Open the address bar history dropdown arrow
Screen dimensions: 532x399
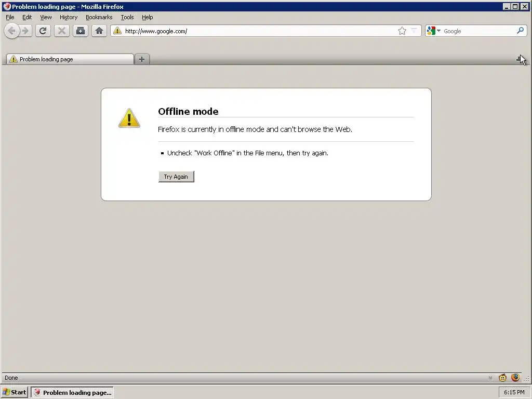coord(414,31)
